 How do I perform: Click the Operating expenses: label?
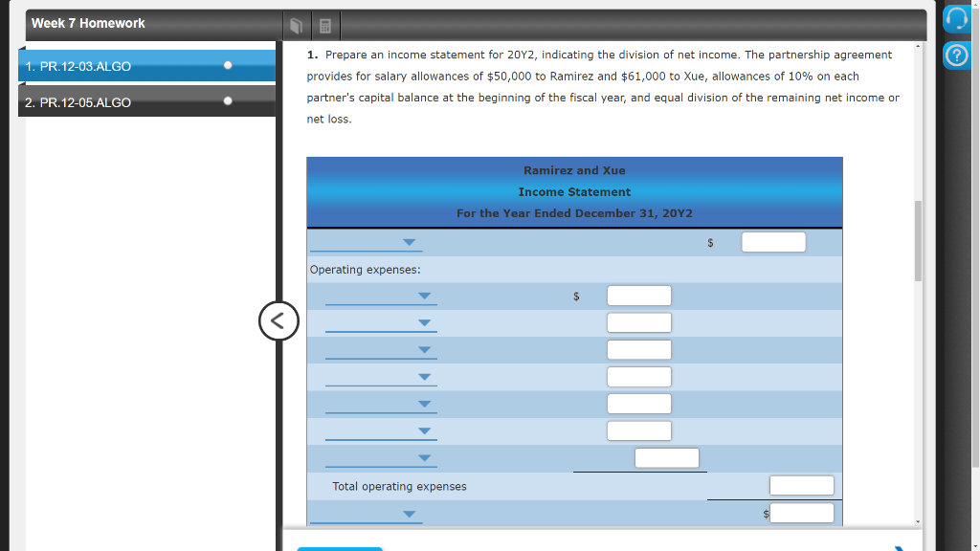tap(365, 270)
